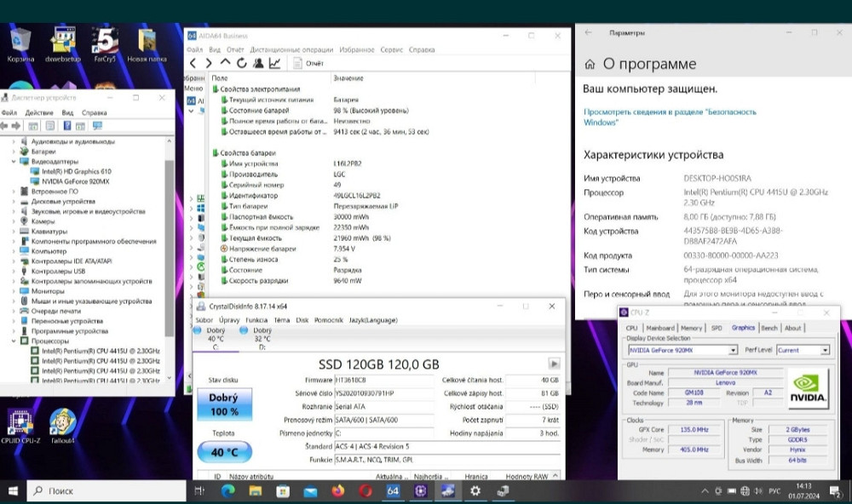852x504 pixels.
Task: Select the chart/graph icon in AIDA64 toolbar
Action: click(x=273, y=62)
